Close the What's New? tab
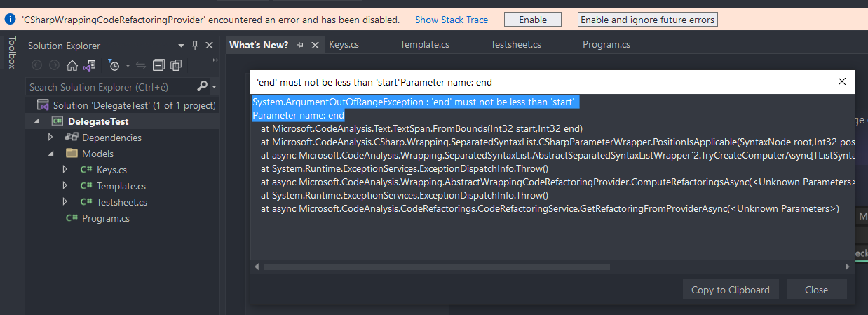The width and height of the screenshot is (868, 315). coord(315,45)
